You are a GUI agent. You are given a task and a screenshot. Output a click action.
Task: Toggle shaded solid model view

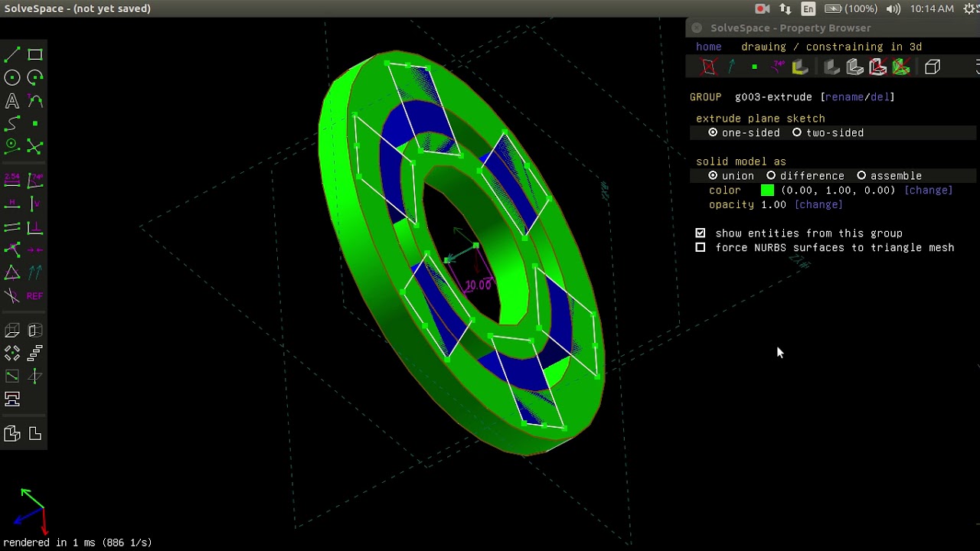tap(832, 67)
